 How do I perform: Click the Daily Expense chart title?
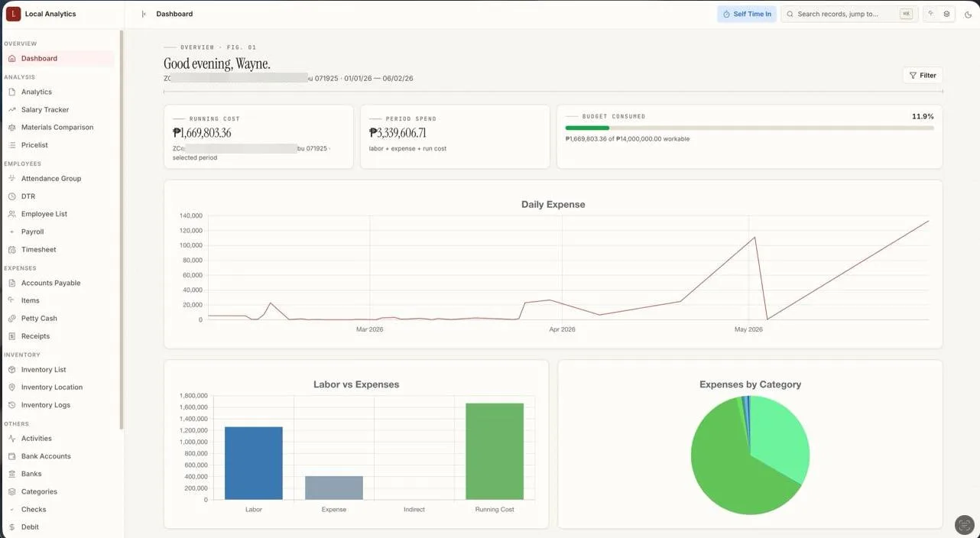coord(553,204)
